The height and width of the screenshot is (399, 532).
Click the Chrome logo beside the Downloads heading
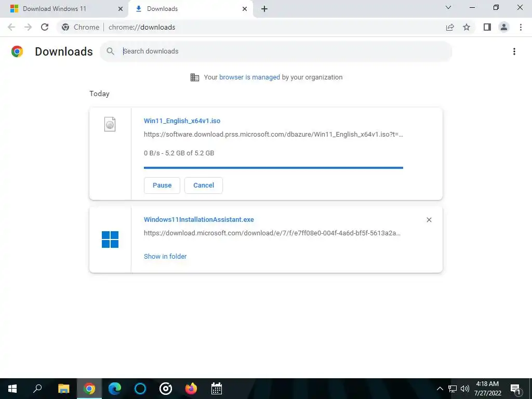tap(17, 51)
